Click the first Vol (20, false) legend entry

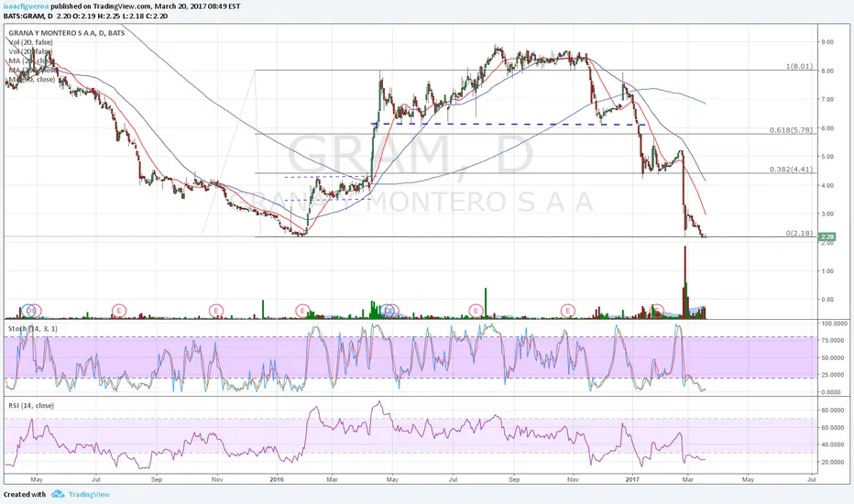point(30,42)
